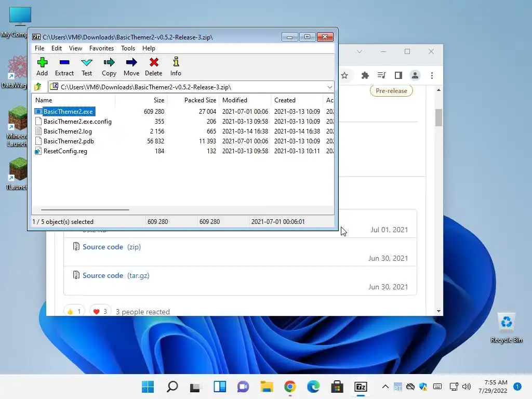Go up one folder level icon

pos(38,87)
